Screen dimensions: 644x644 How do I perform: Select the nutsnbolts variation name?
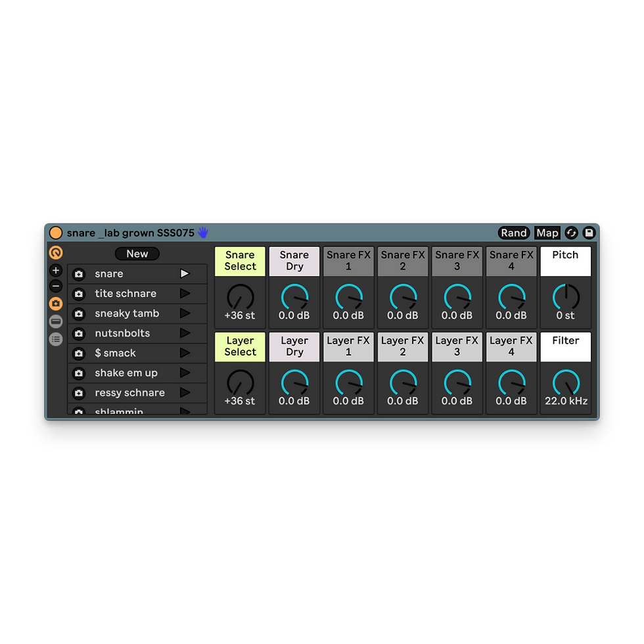coord(122,333)
